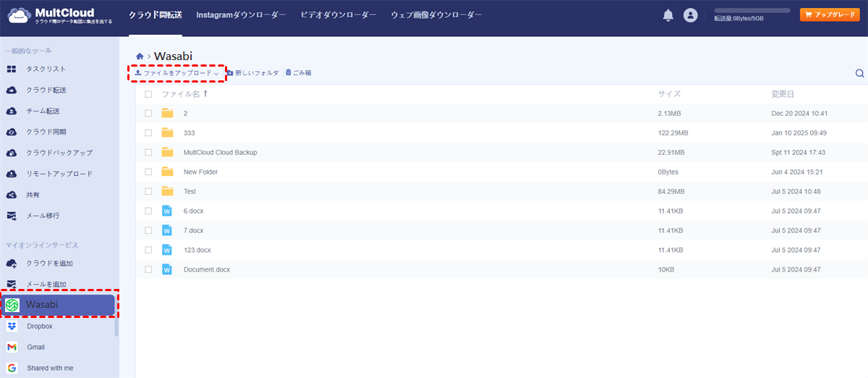Expand the upload file dropdown arrow
This screenshot has height=378, width=868.
[216, 73]
